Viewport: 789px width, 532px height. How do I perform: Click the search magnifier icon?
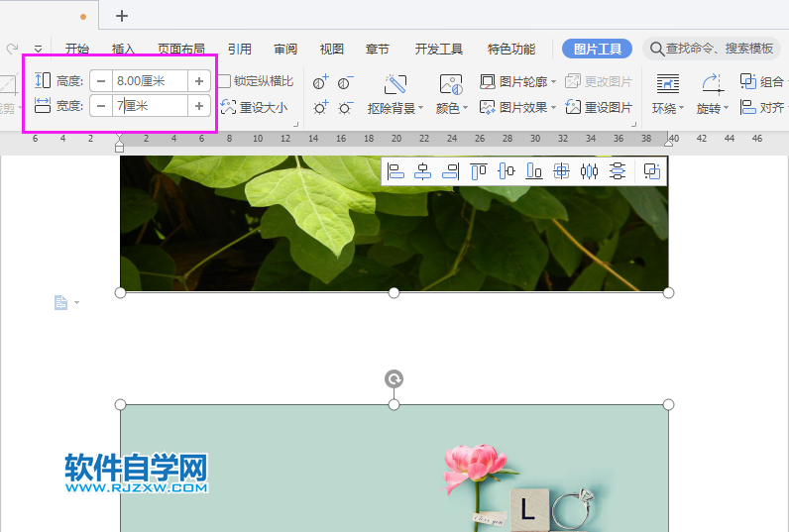click(656, 49)
